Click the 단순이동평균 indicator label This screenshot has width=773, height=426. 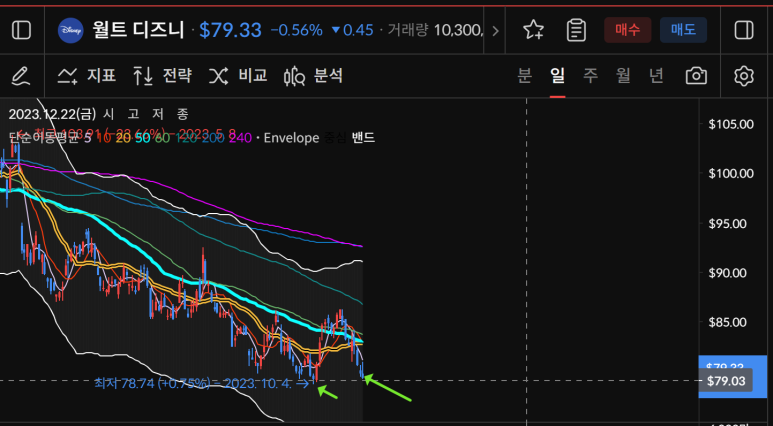click(x=44, y=138)
